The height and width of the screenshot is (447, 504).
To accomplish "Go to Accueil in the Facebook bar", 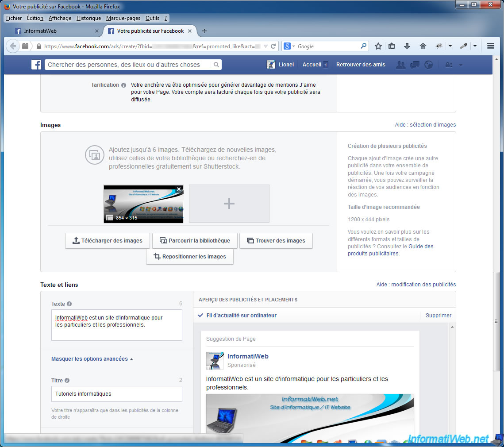I will pyautogui.click(x=312, y=65).
